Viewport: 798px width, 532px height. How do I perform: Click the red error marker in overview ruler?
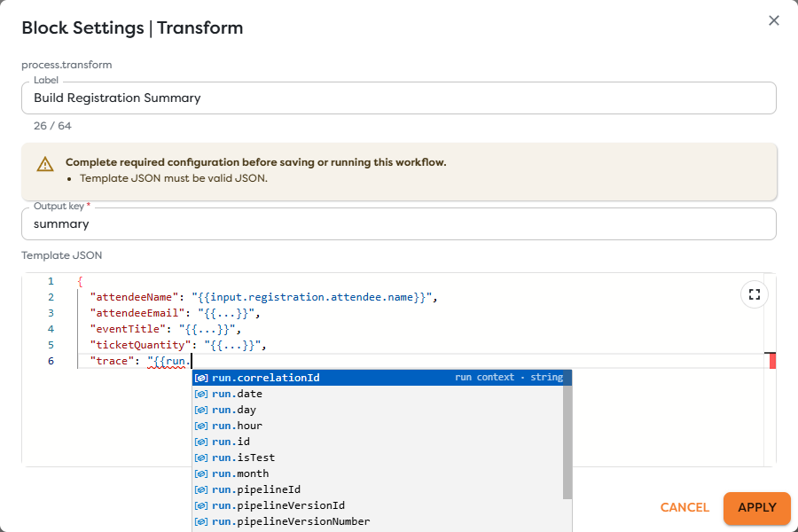point(772,361)
